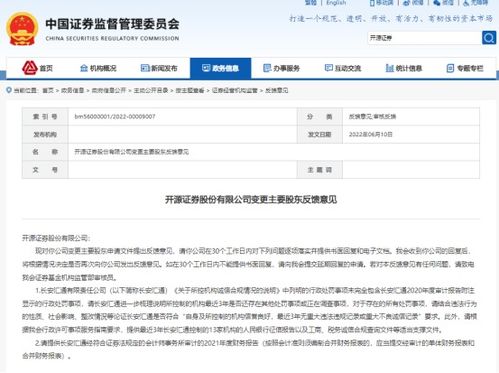Screen dimensions: 499x373
Task: Open the mobile version (移动端) link
Action: tap(382, 3)
